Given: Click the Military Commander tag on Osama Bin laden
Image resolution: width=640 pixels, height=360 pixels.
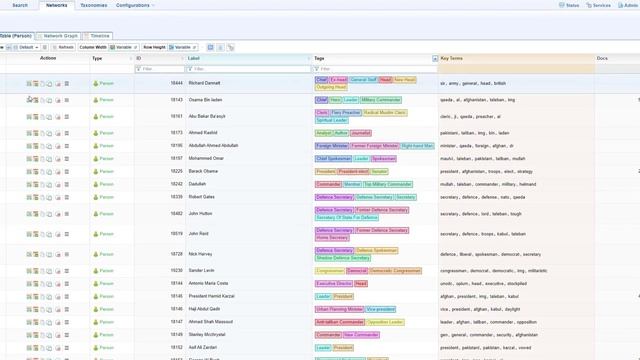Looking at the screenshot, I should point(380,100).
